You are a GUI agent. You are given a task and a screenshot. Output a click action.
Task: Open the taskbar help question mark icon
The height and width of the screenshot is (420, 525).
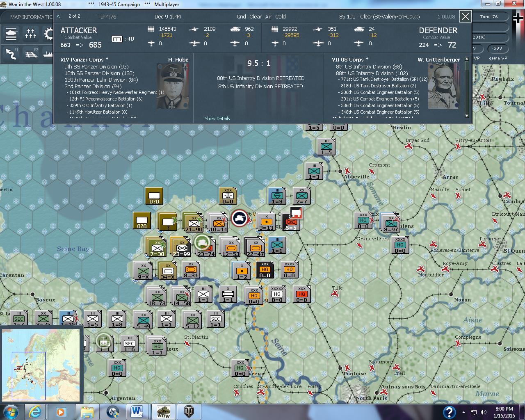pos(449,412)
